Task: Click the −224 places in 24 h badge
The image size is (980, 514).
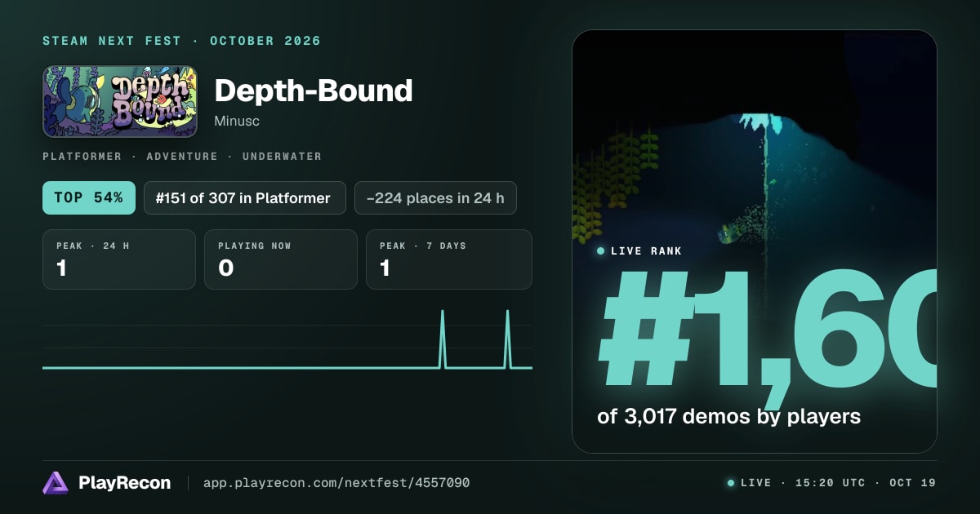Action: point(435,197)
